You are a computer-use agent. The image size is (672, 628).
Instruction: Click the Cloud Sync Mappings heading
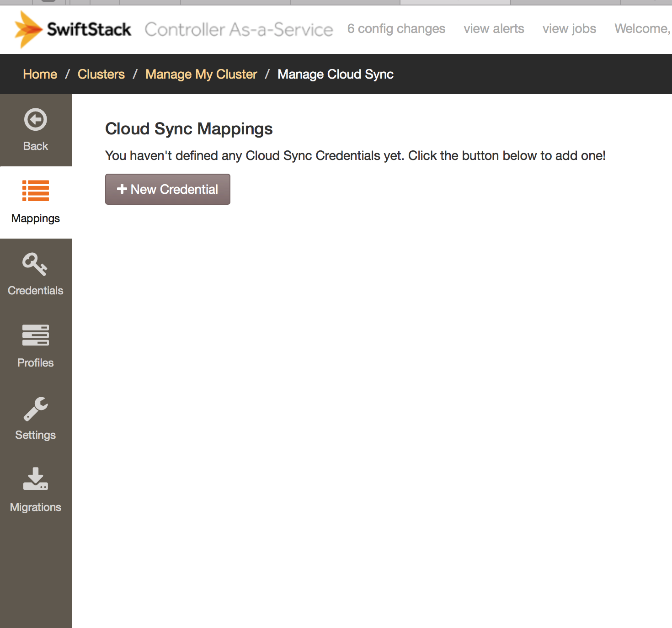[x=189, y=129]
